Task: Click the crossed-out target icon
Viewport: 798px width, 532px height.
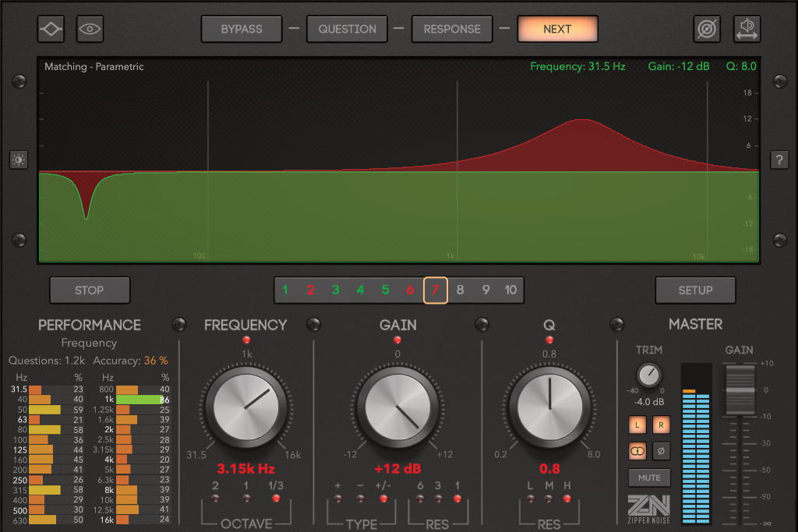Action: click(x=707, y=29)
